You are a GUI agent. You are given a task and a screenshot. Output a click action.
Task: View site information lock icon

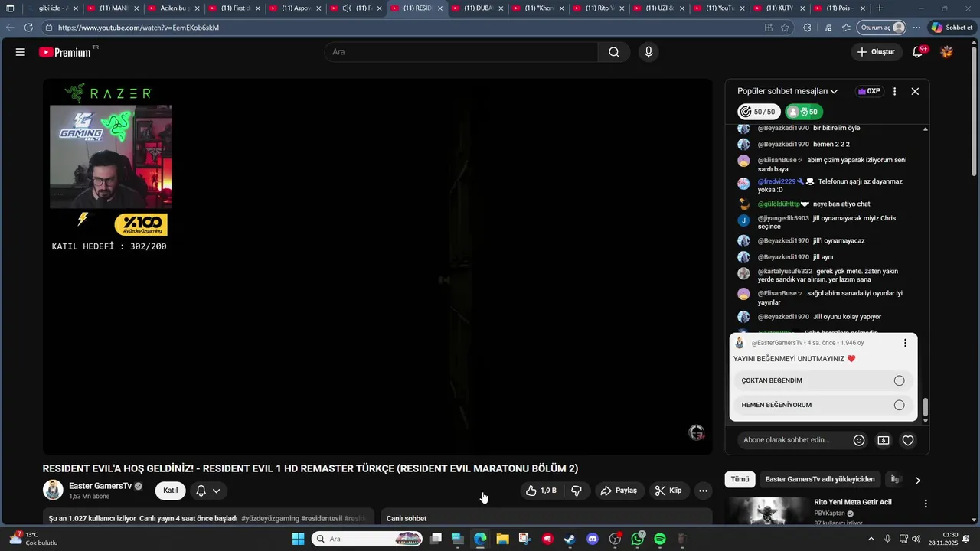pyautogui.click(x=49, y=28)
